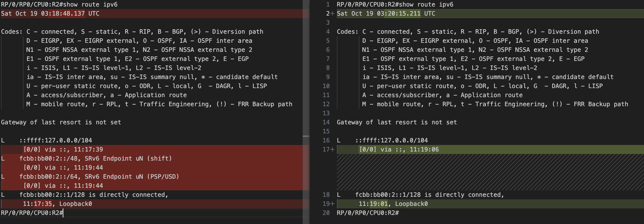Click left timestamp 'Sat Oct 19 03:18:48.137 UTC'
The height and width of the screenshot is (224, 644).
pyautogui.click(x=50, y=14)
